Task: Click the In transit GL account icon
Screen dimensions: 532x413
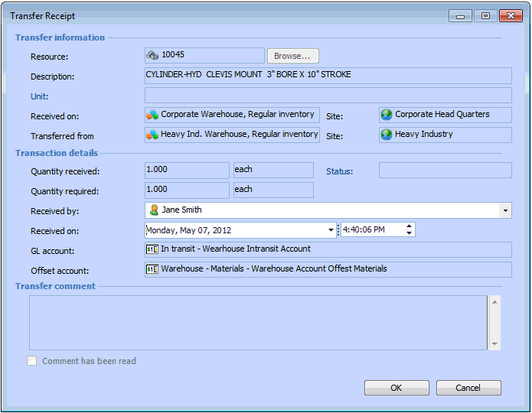Action: [x=152, y=249]
